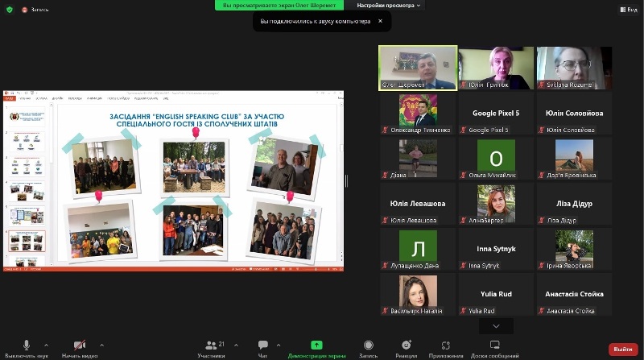The width and height of the screenshot is (644, 360).
Task: Mute the microphone in the bottom toolbar
Action: [x=27, y=345]
